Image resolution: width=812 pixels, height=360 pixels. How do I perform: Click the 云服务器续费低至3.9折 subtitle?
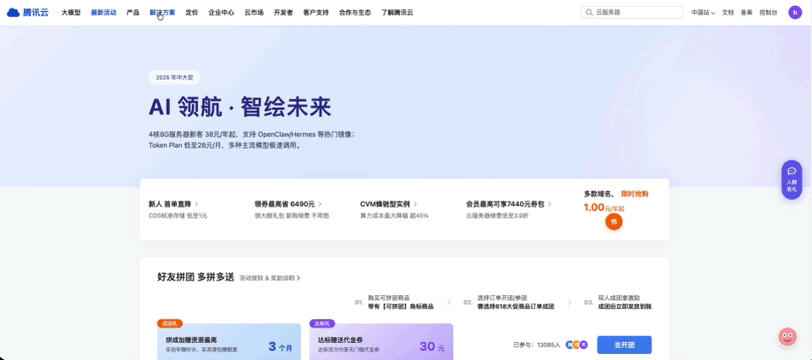(497, 215)
